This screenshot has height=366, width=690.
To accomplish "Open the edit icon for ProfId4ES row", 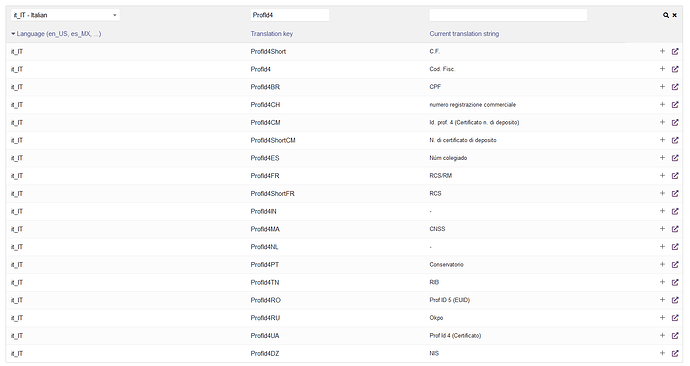I will pyautogui.click(x=675, y=158).
